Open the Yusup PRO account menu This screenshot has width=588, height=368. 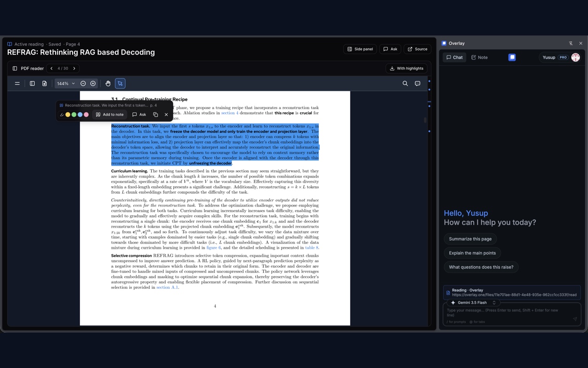[x=561, y=57]
